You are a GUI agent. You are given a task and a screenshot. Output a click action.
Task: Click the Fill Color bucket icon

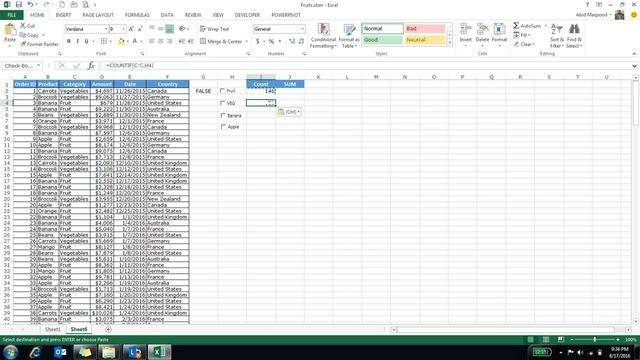[x=121, y=41]
